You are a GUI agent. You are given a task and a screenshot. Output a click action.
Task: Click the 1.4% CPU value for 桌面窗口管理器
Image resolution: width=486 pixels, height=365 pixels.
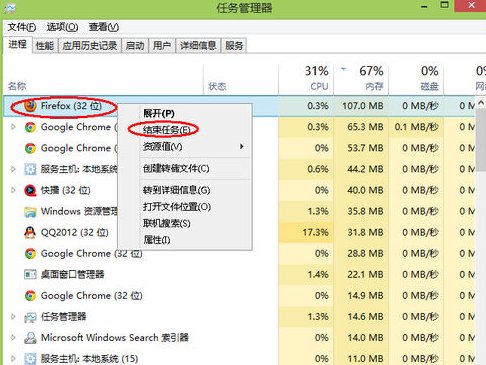(x=318, y=275)
